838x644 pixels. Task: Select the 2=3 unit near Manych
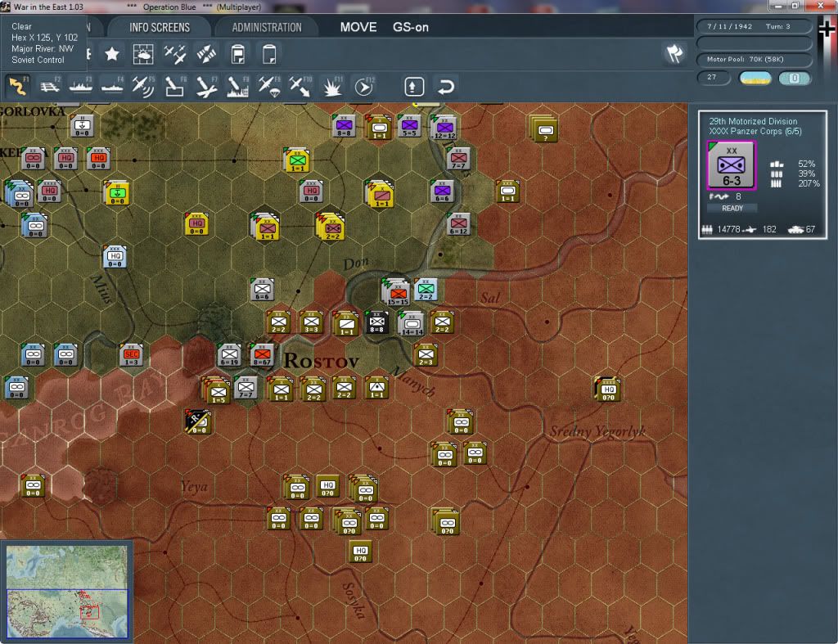[x=426, y=355]
